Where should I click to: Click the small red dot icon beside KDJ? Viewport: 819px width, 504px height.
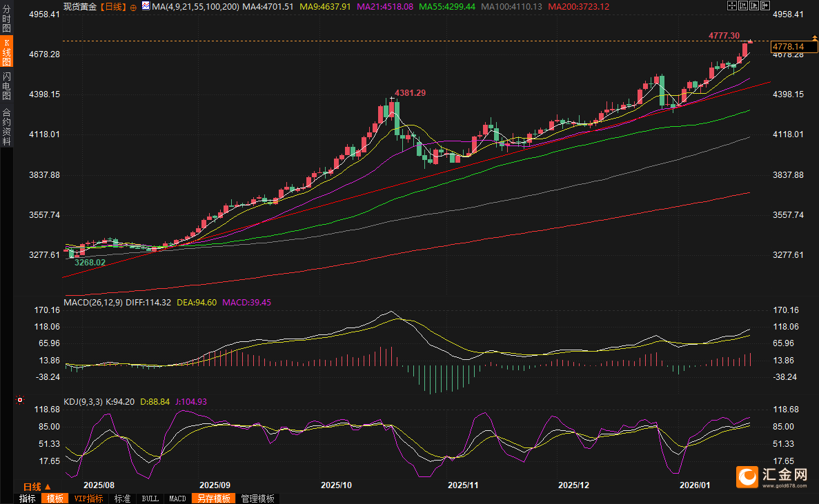[x=19, y=400]
